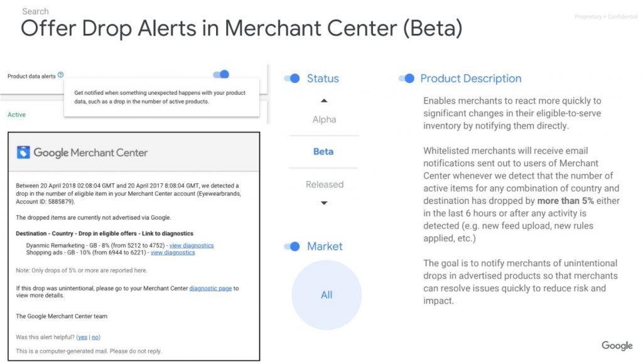Toggle the Product Description switch

click(406, 78)
